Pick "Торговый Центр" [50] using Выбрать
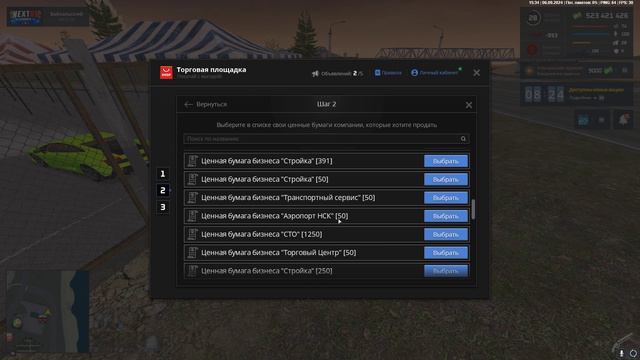The image size is (640, 360). [446, 253]
